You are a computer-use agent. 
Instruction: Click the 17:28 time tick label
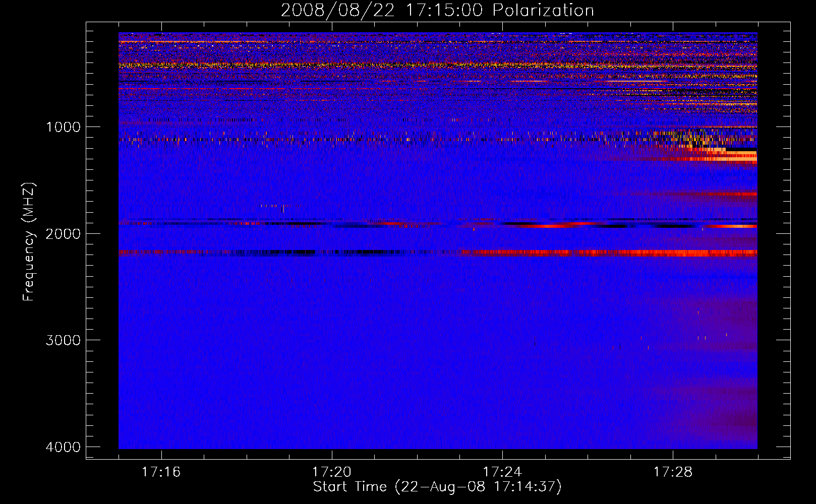pos(673,472)
